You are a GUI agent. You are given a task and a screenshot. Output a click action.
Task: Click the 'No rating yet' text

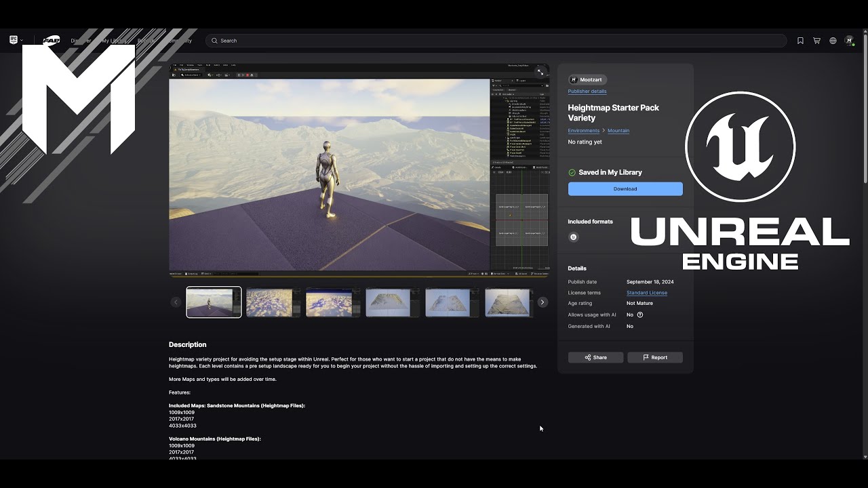coord(585,142)
